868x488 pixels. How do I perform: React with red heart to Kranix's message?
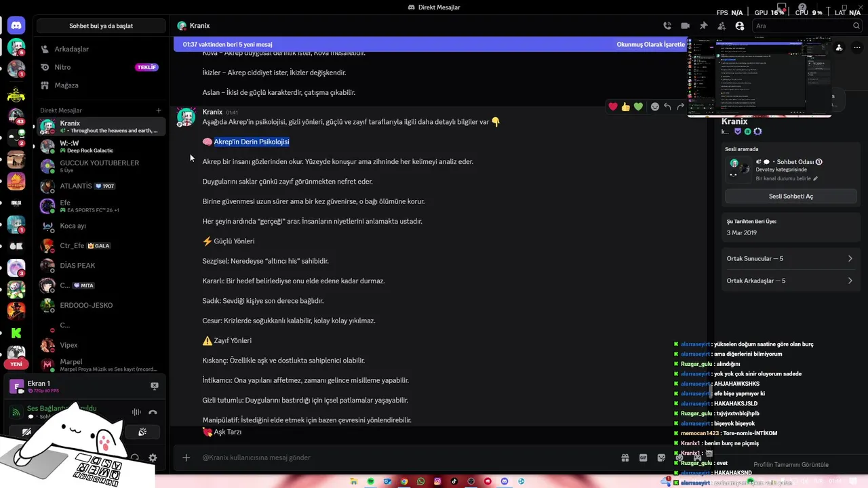pyautogui.click(x=613, y=106)
